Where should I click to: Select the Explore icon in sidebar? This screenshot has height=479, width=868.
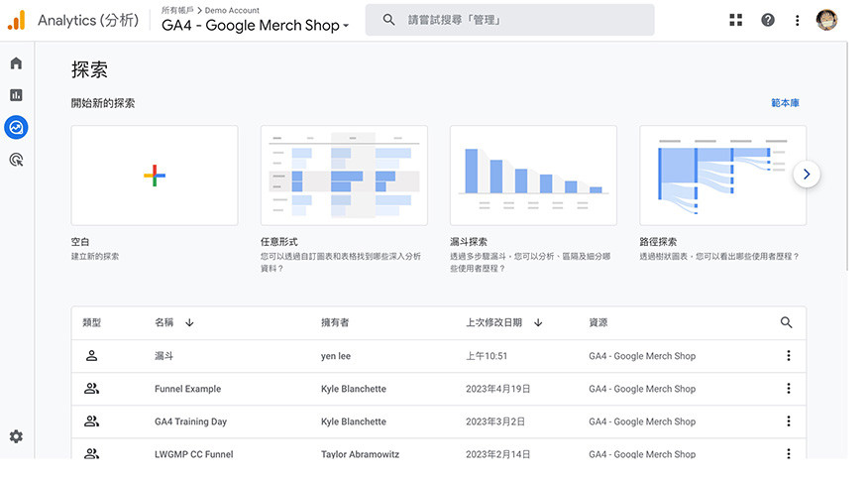16,127
